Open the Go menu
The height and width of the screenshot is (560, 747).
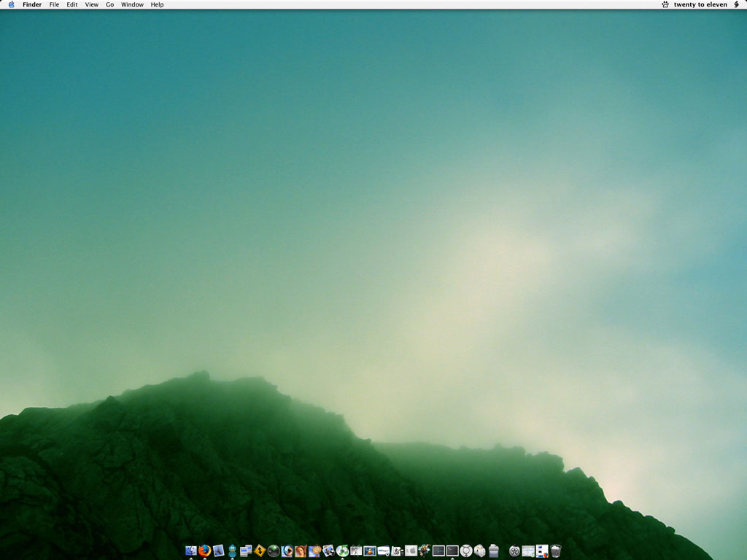[109, 5]
